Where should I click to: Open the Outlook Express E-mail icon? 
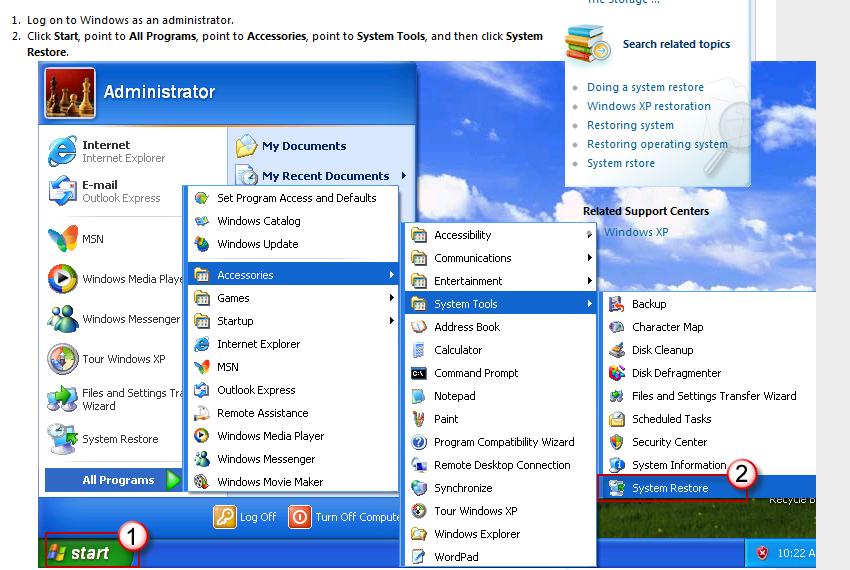(x=62, y=191)
